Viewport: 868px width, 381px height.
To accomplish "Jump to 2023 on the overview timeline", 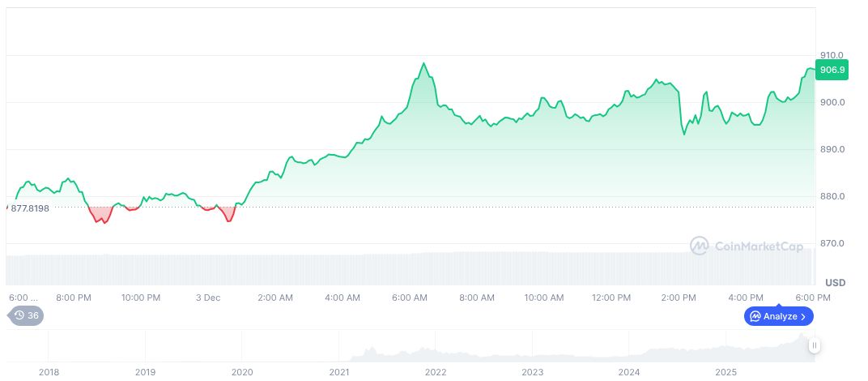I will pyautogui.click(x=533, y=372).
